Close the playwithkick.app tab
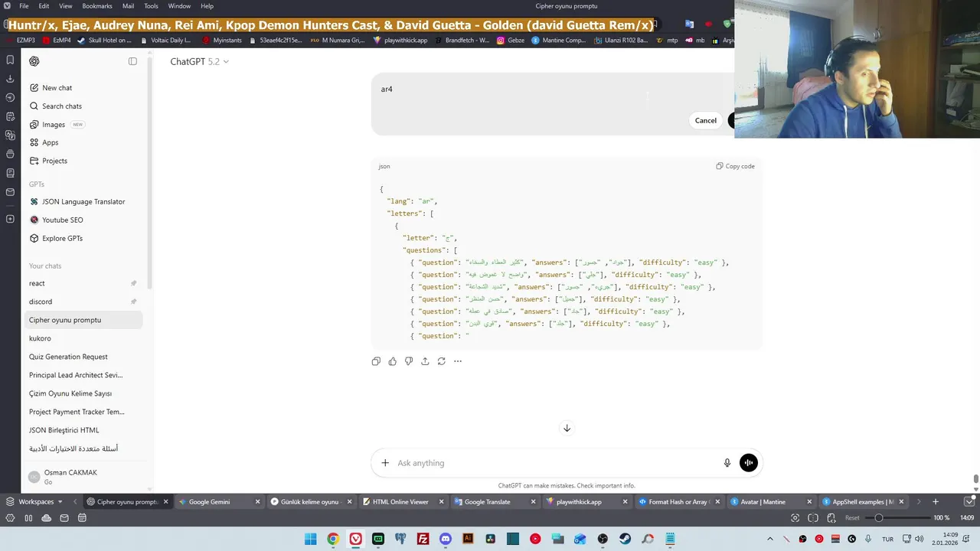980x551 pixels. (625, 502)
